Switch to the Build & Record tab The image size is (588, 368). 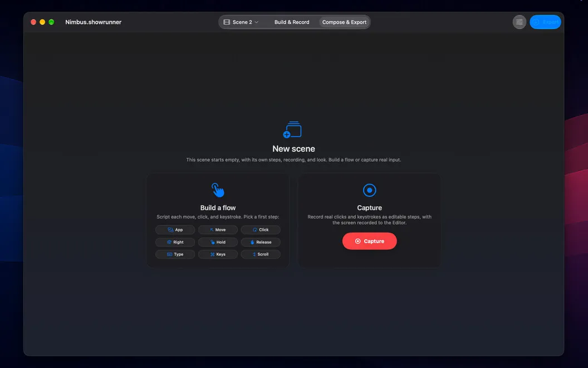click(x=292, y=22)
